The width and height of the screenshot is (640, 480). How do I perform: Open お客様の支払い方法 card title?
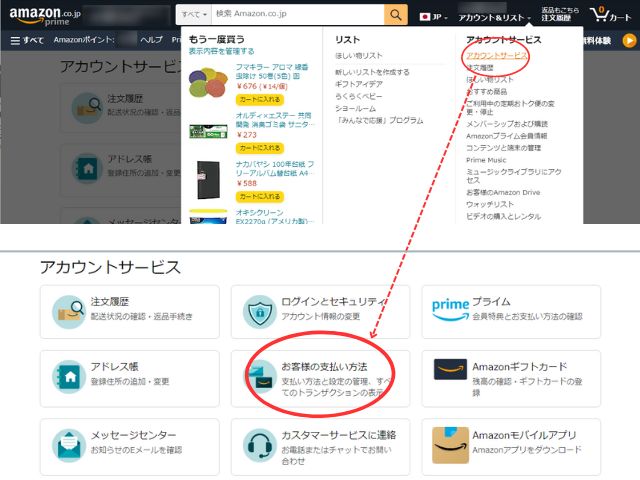click(324, 367)
